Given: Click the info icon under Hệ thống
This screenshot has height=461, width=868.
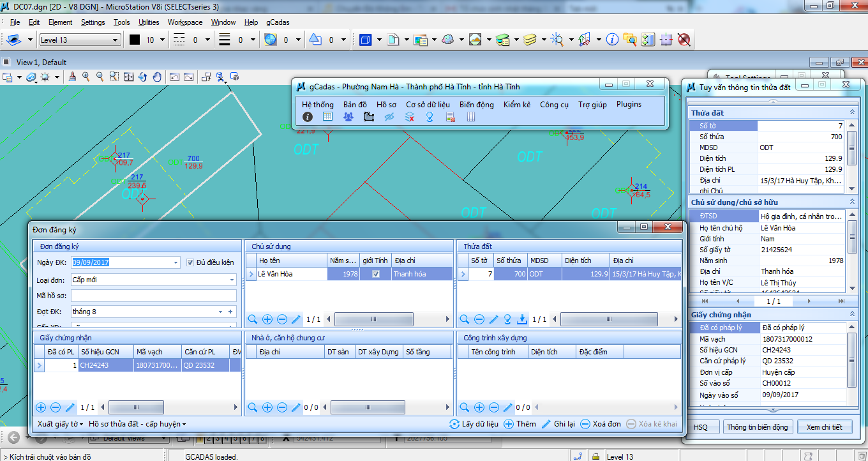Looking at the screenshot, I should pyautogui.click(x=308, y=117).
